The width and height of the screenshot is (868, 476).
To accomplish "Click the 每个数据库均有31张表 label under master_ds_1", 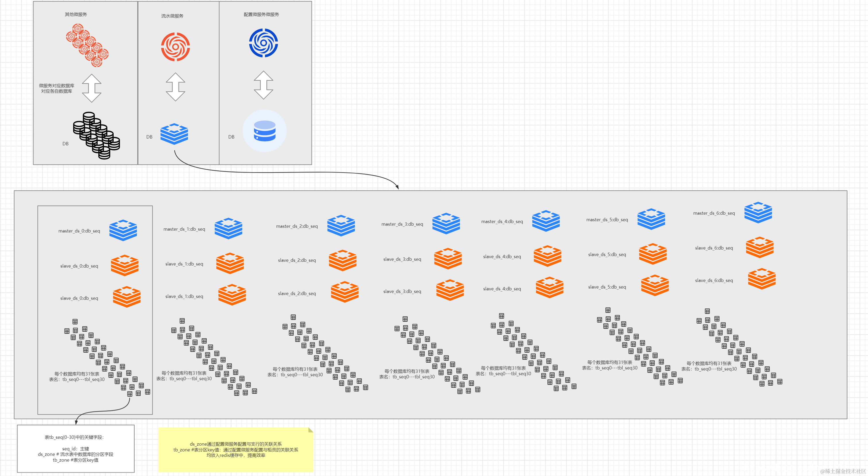I will (x=184, y=373).
